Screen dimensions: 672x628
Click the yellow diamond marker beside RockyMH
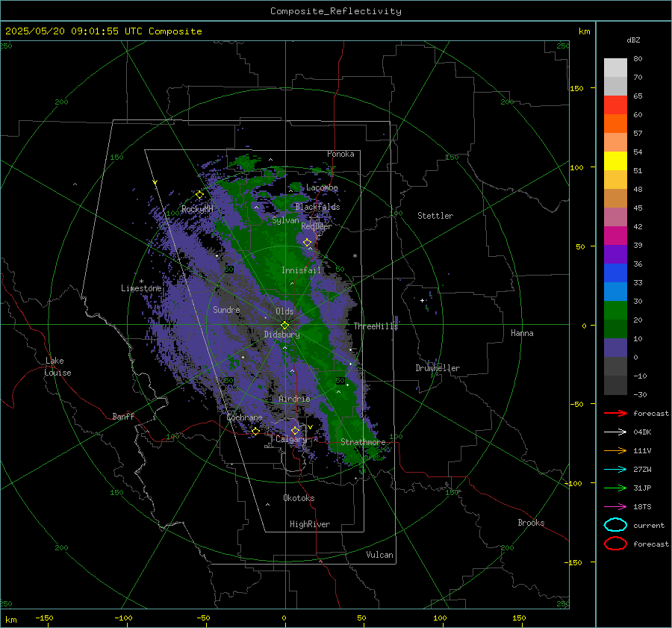[199, 195]
